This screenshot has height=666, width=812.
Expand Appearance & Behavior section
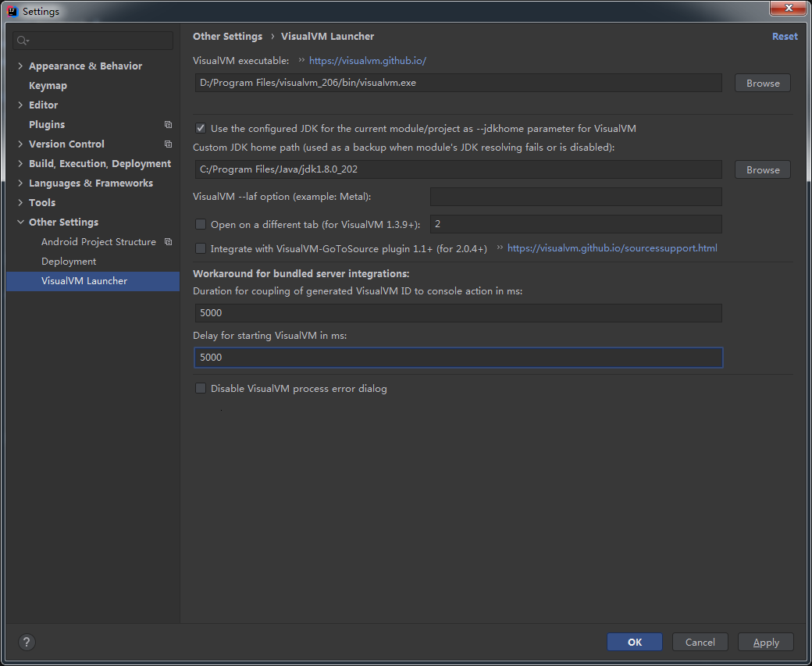click(x=20, y=66)
